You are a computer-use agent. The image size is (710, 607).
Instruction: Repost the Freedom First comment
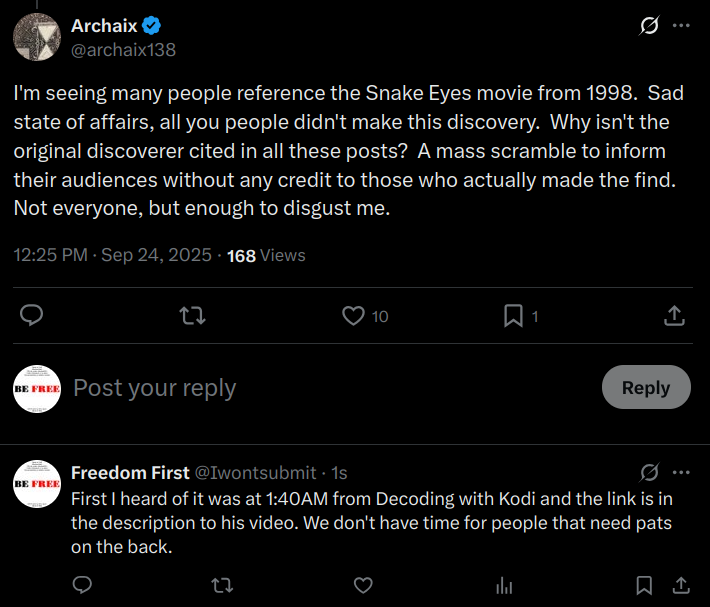click(223, 585)
